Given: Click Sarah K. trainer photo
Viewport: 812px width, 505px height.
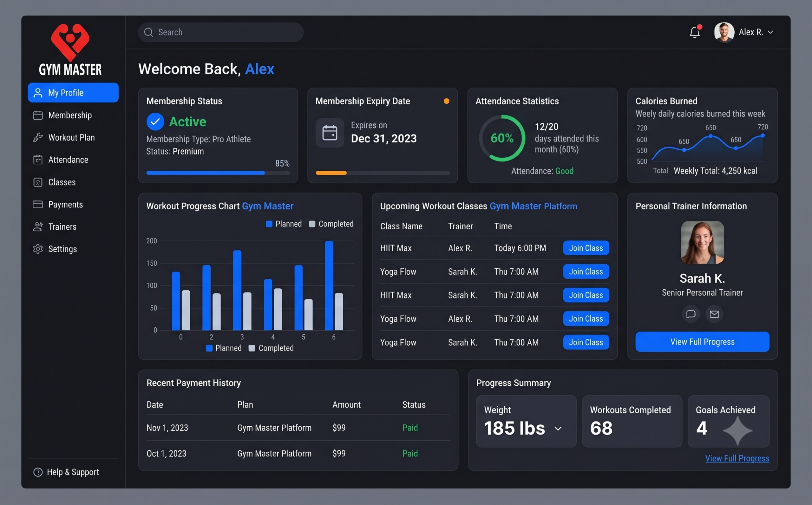Looking at the screenshot, I should tap(703, 242).
